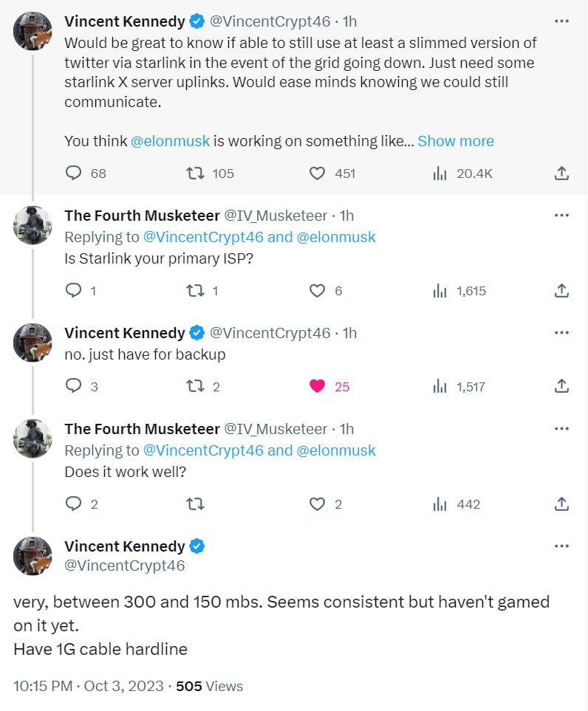Expand the top tweet with Show more
This screenshot has height=711, width=588.
(x=455, y=141)
